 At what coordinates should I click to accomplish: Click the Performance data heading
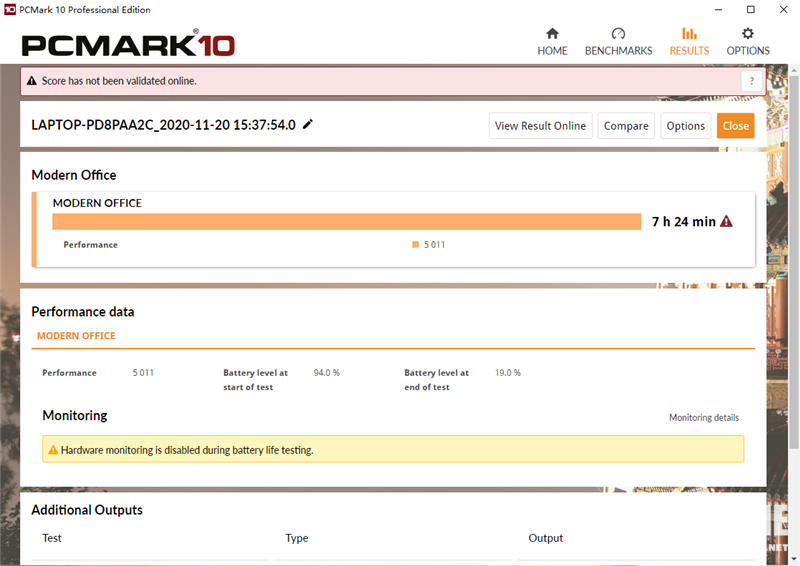click(x=83, y=312)
